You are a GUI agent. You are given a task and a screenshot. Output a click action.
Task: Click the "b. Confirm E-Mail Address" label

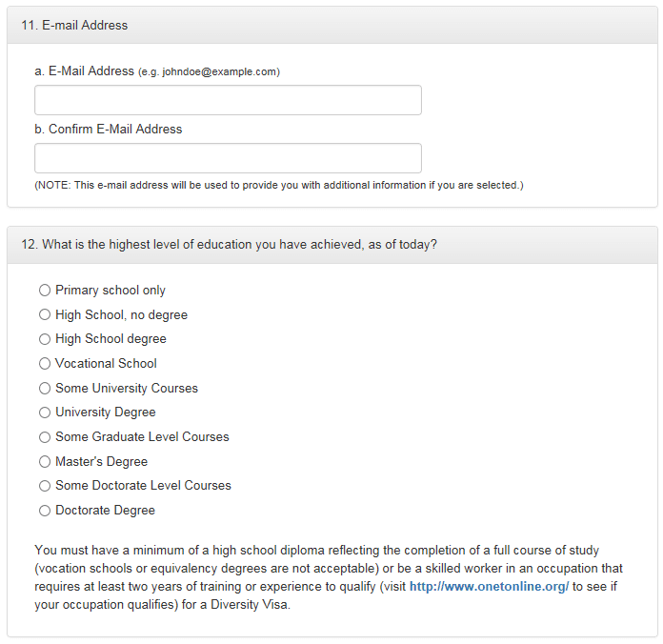pyautogui.click(x=108, y=129)
